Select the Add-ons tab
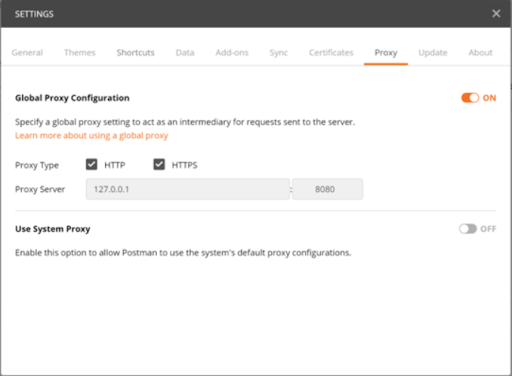Screen dimensions: 512x376 pyautogui.click(x=232, y=53)
